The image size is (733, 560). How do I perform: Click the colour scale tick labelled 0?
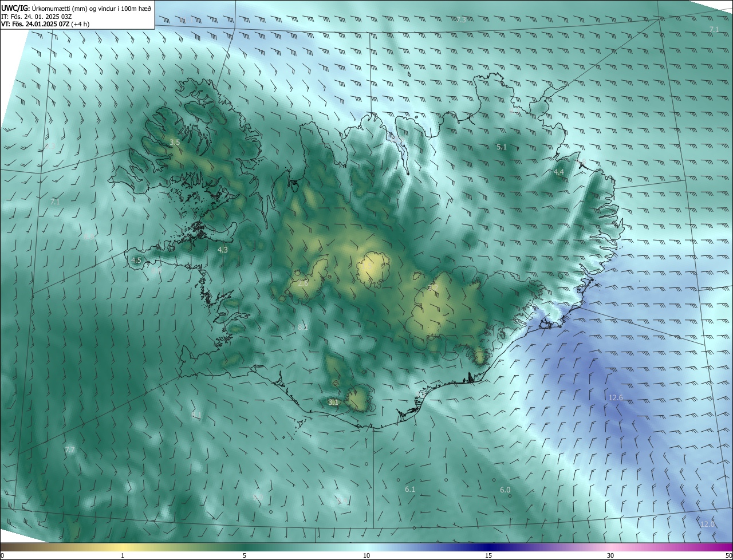click(2, 556)
